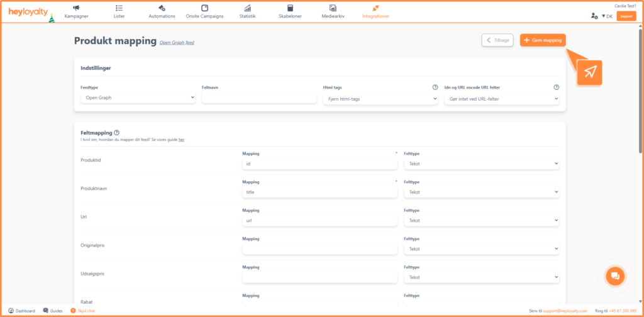
Task: Open the Kampagner megaphone menu
Action: pos(75,11)
